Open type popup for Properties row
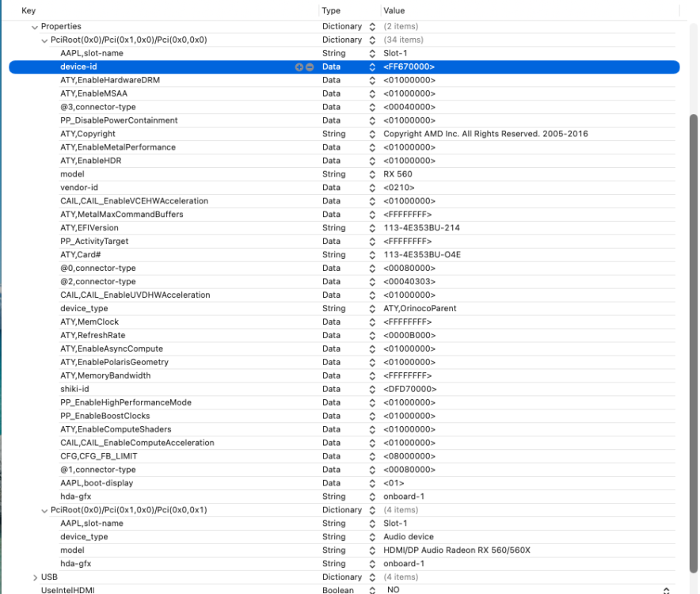The height and width of the screenshot is (594, 700). coord(372,27)
